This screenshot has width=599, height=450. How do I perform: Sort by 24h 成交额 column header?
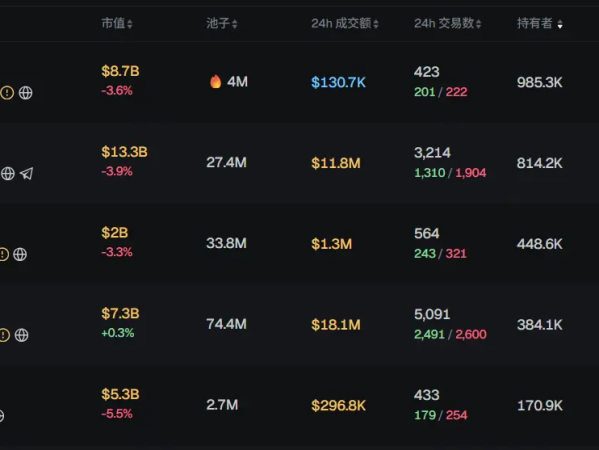tap(345, 23)
